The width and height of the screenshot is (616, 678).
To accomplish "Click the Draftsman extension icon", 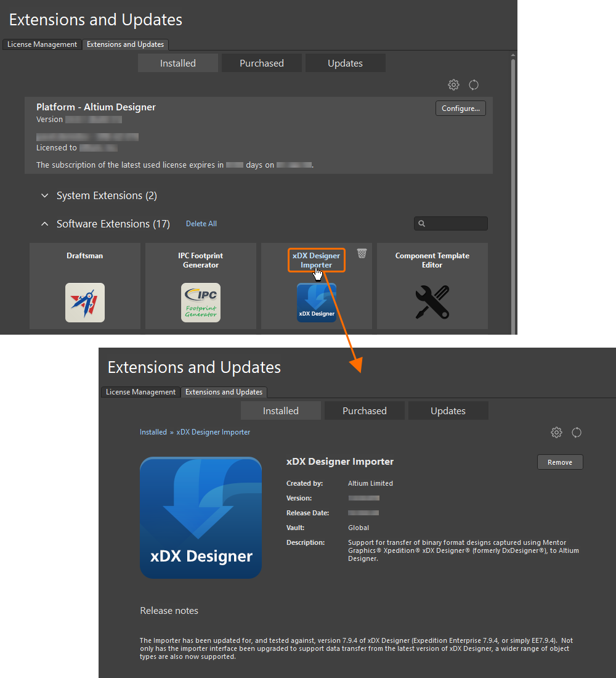I will coord(85,303).
